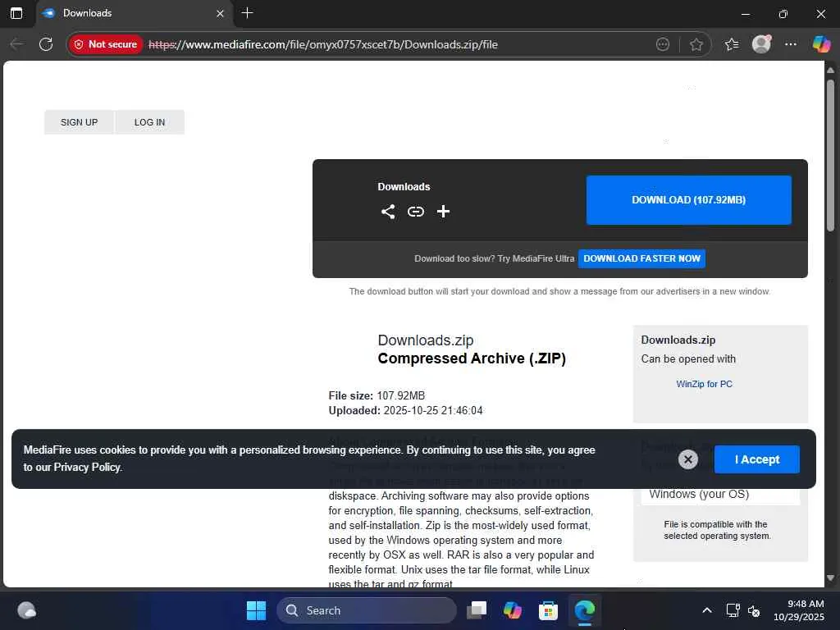The width and height of the screenshot is (840, 630).
Task: Open weather widget on taskbar
Action: (x=26, y=610)
